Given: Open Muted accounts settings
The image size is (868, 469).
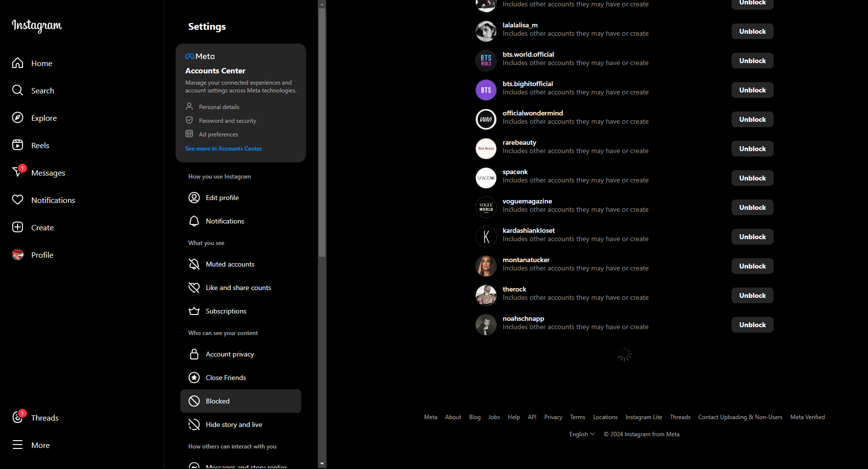Looking at the screenshot, I should (x=241, y=264).
